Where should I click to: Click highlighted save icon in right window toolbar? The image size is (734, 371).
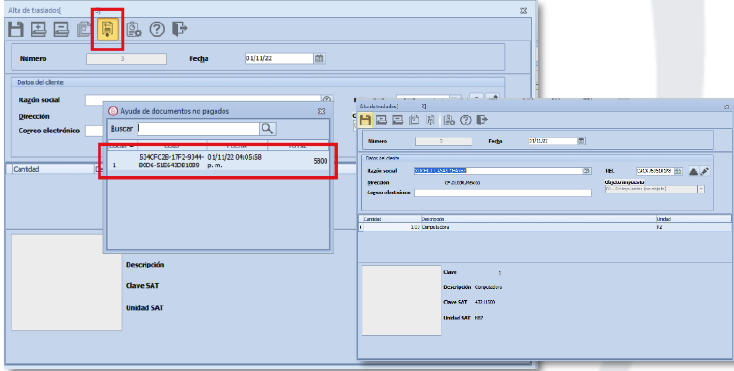tap(365, 120)
